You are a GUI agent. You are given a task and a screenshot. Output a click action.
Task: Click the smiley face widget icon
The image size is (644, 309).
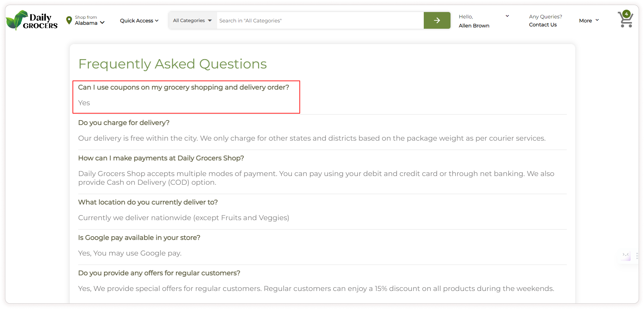(625, 255)
